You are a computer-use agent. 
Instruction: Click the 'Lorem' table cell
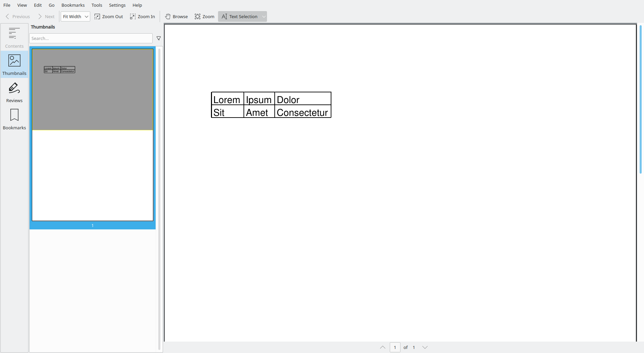pos(228,98)
